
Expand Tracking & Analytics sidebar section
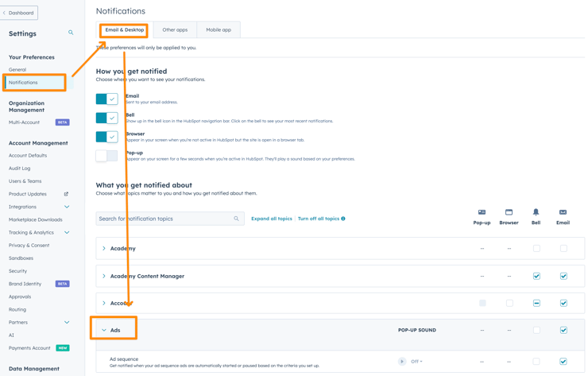[67, 232]
